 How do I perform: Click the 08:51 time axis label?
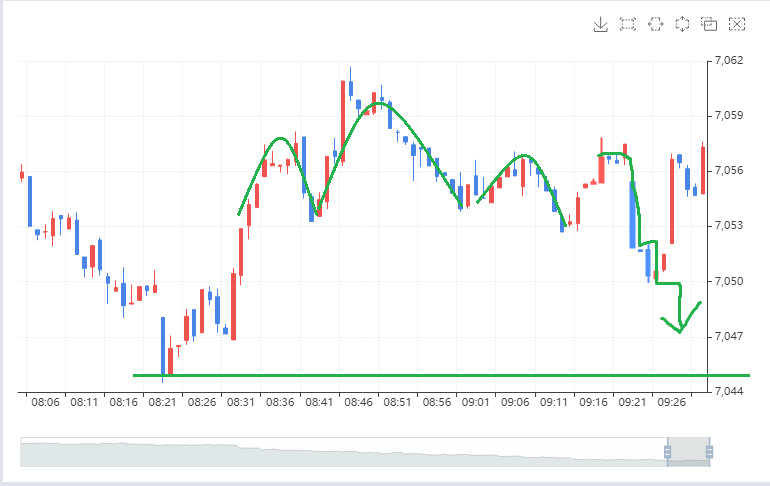pos(397,403)
